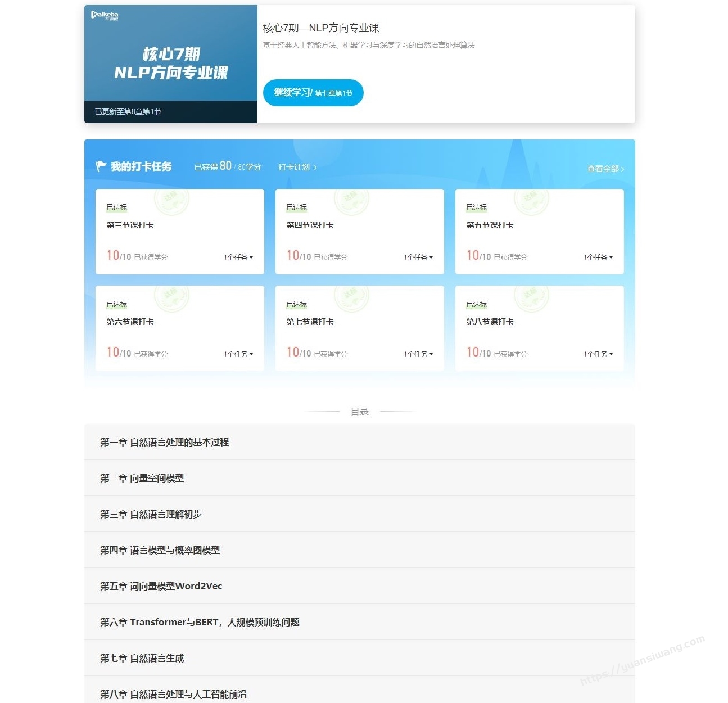Expand 1个任务 dropdown in 第四节课打卡 card
728x703 pixels.
[418, 257]
